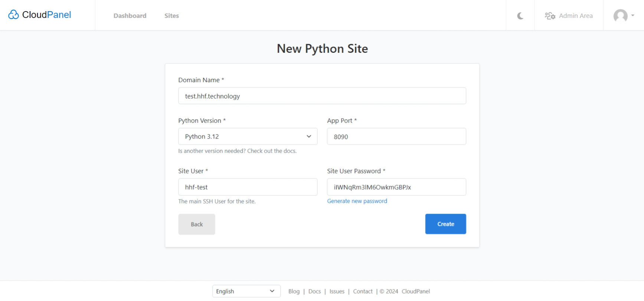Click Generate new password link
Viewport: 644px width, 301px height.
click(357, 201)
